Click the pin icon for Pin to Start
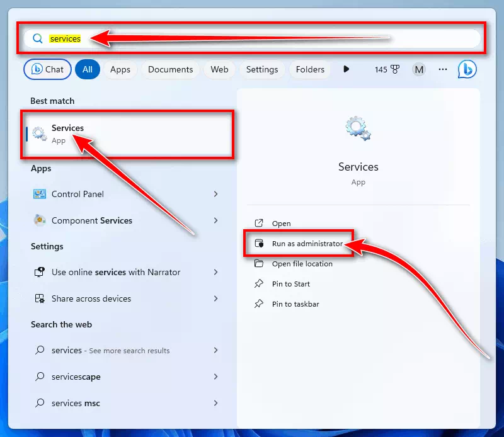Screen dimensions: 504x437 [x=259, y=284]
